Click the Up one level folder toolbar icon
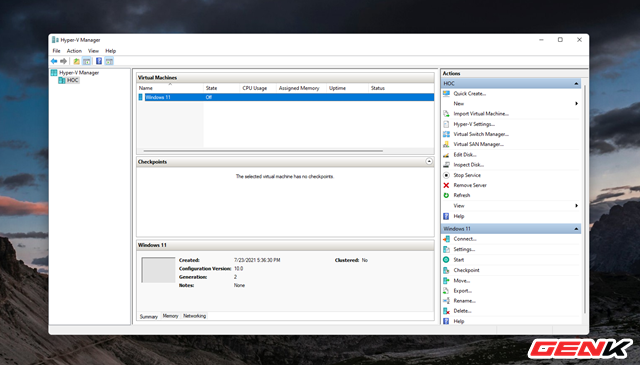The height and width of the screenshot is (365, 640). (x=76, y=61)
